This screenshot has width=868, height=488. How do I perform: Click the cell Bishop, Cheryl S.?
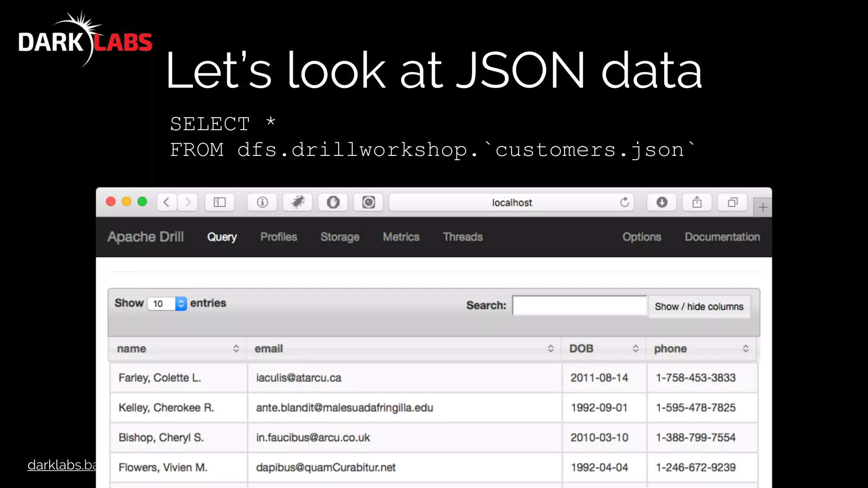point(178,437)
